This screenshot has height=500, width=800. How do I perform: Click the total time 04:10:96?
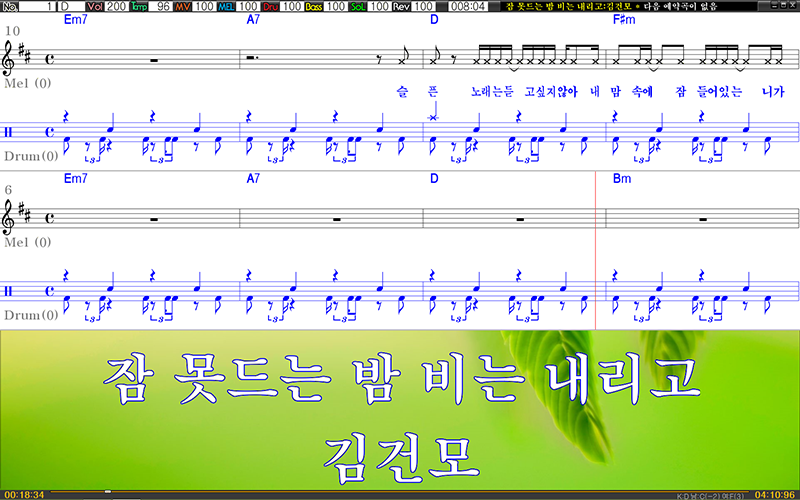(775, 495)
